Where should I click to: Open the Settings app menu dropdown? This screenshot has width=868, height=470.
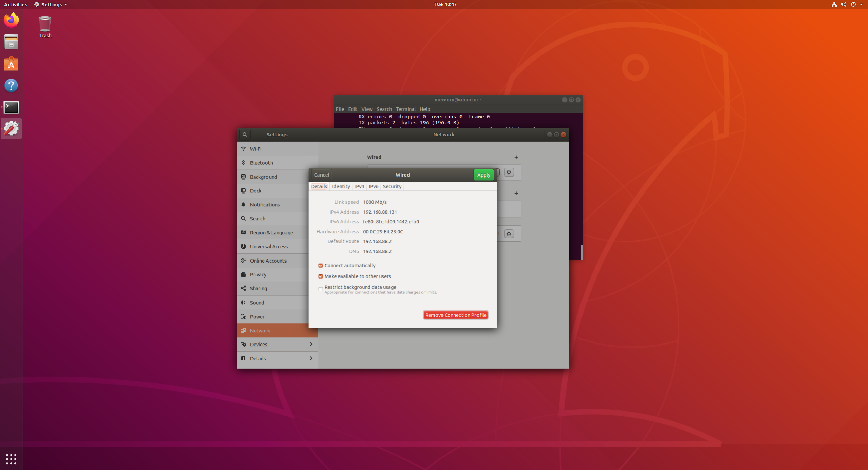point(50,4)
